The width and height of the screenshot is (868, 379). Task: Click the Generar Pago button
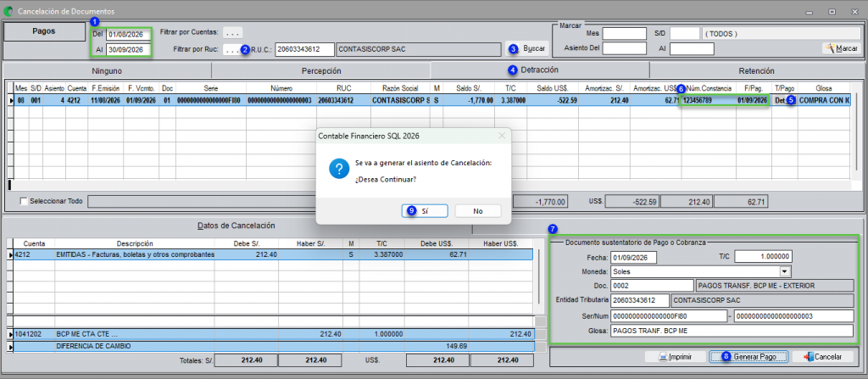pyautogui.click(x=748, y=357)
